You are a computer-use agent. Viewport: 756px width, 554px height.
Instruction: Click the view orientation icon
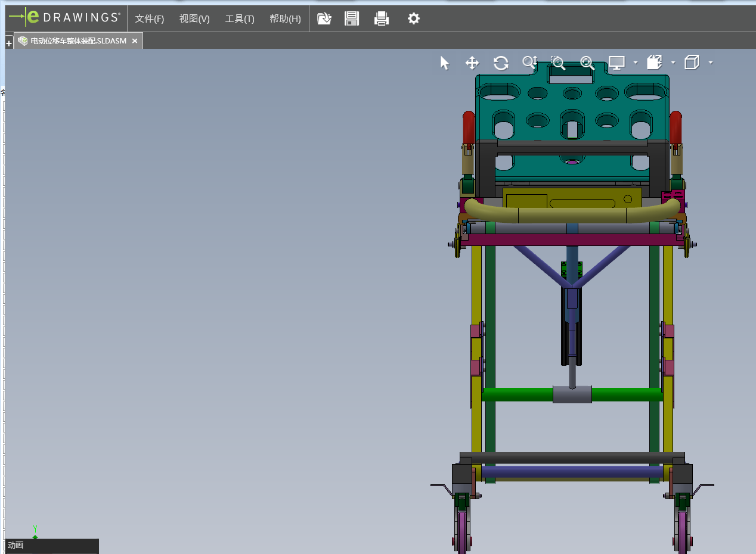pyautogui.click(x=655, y=63)
